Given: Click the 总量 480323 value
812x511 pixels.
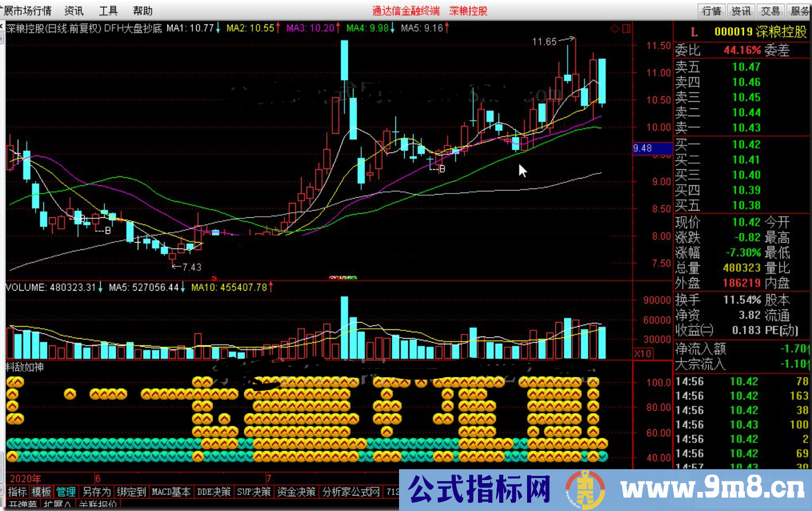Looking at the screenshot, I should tap(742, 268).
